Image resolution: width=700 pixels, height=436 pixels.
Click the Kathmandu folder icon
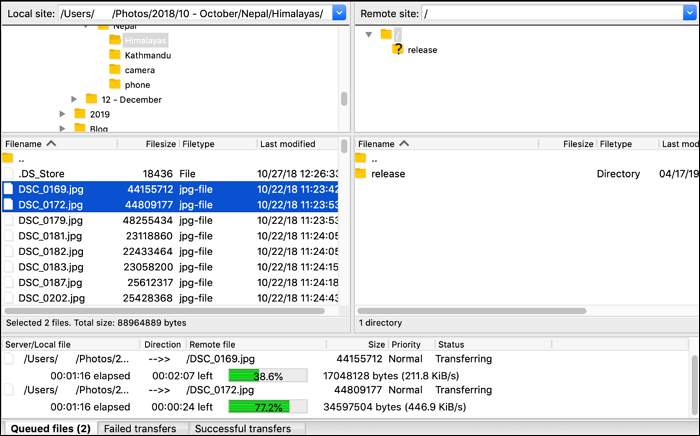(115, 54)
